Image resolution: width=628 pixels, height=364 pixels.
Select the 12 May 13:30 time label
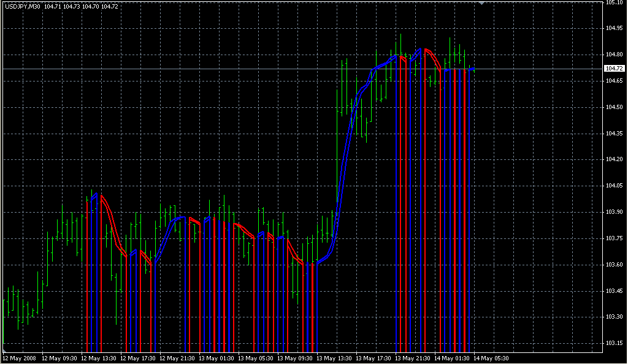(99, 358)
